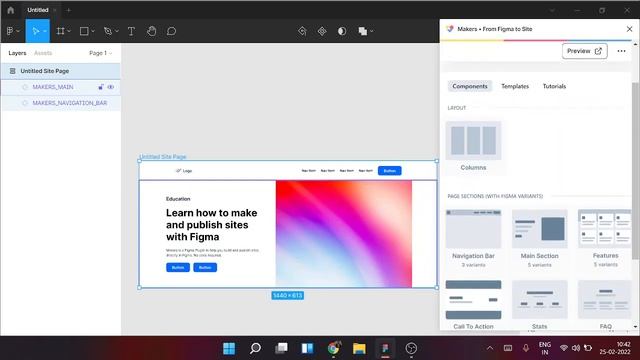Open the main menu dropdown arrow

[x=18, y=31]
